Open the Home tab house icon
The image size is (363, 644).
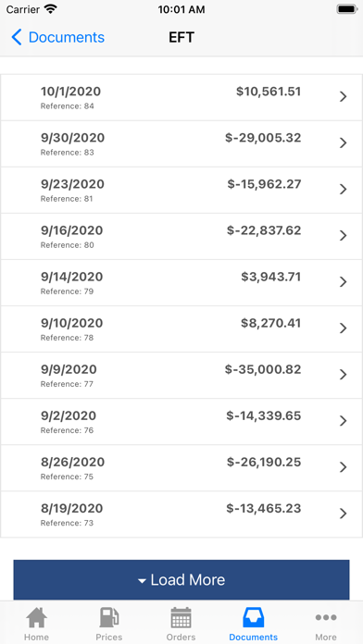pyautogui.click(x=37, y=617)
